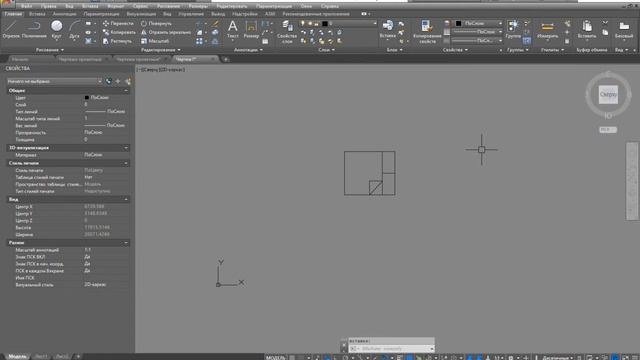Open the AutoCAD application menu logo

pyautogui.click(x=7, y=4)
